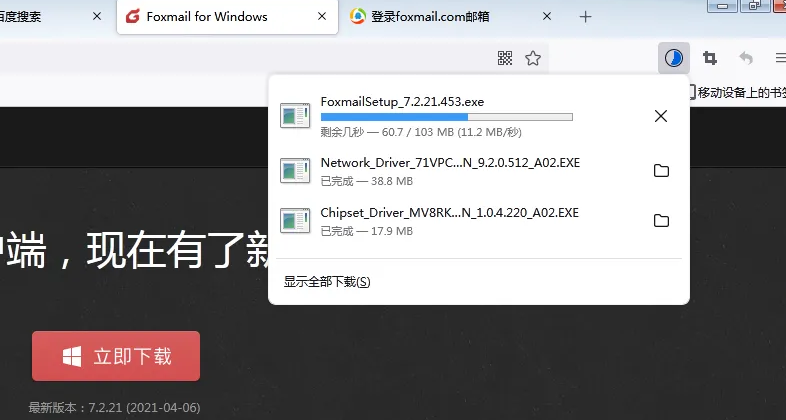
Task: Click the 已完成 — 38.8 MB status text
Action: pos(367,181)
